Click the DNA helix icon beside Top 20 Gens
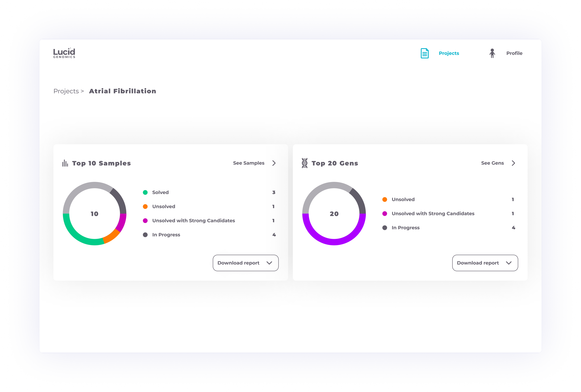This screenshot has height=392, width=581. click(x=304, y=163)
